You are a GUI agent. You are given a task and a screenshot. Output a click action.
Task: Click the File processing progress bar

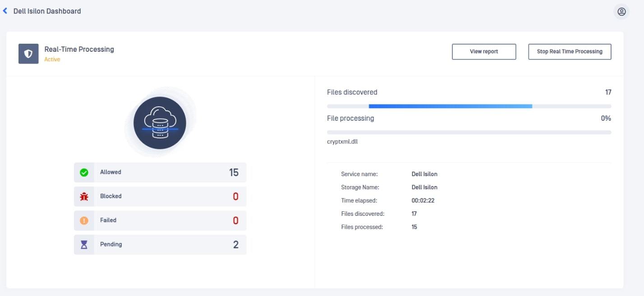(x=469, y=132)
